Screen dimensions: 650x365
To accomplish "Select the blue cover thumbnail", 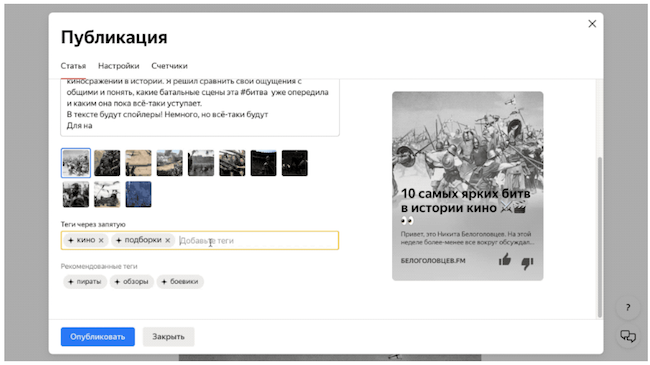I will 138,194.
